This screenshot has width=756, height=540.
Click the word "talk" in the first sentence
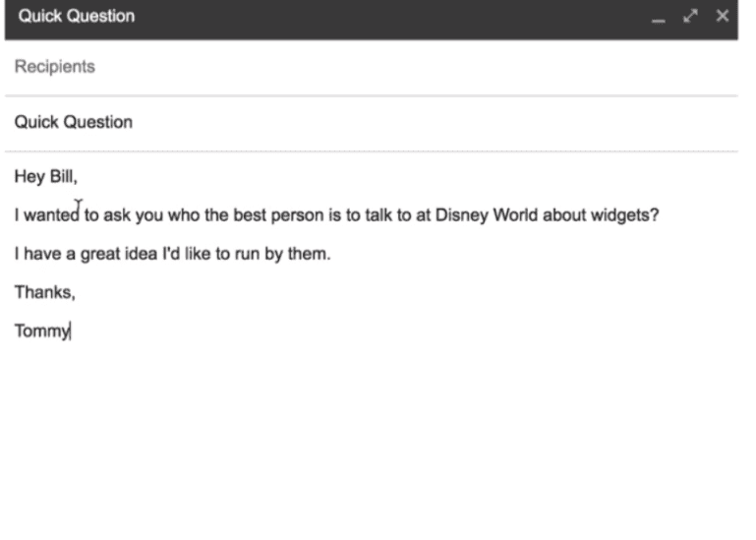pyautogui.click(x=378, y=215)
